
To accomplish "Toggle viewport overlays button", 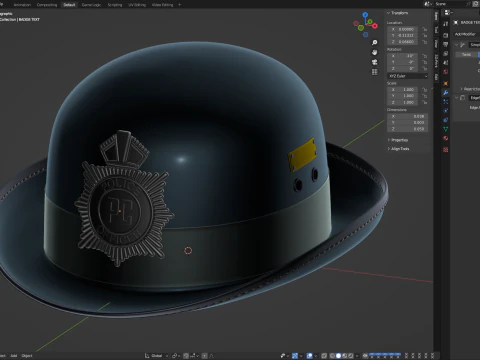I will (x=309, y=356).
